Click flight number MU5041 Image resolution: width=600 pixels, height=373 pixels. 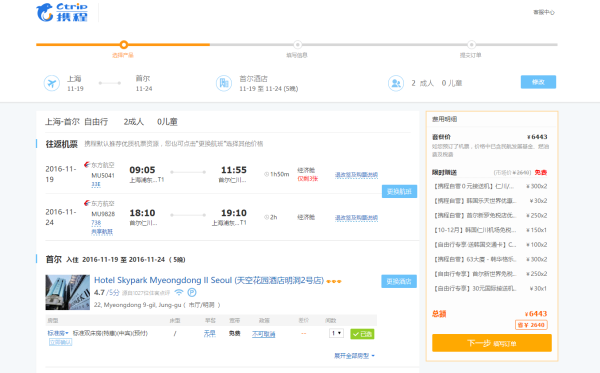[x=103, y=176]
